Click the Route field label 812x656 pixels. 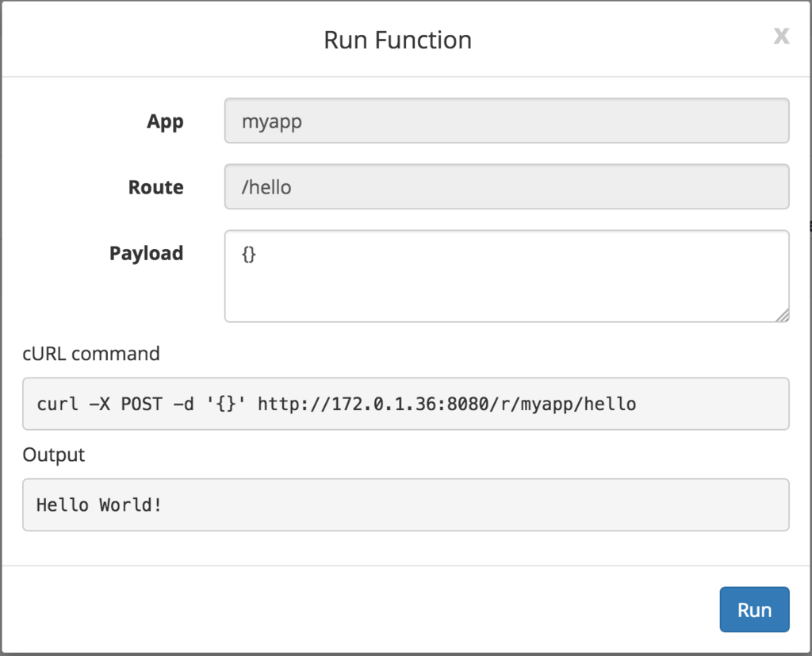click(x=155, y=187)
